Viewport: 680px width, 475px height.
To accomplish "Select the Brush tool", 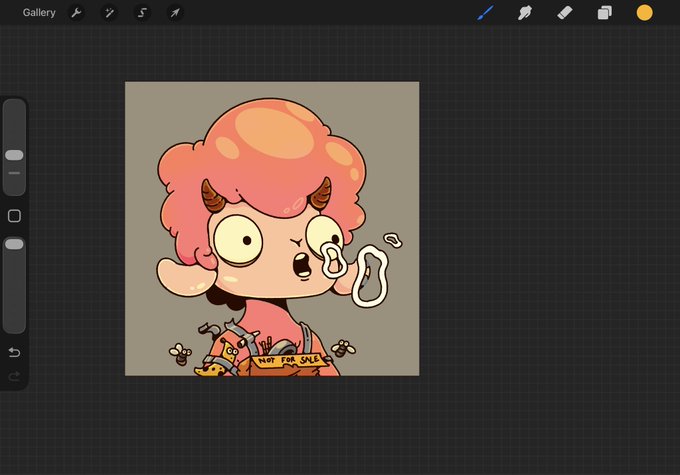I will tap(485, 13).
